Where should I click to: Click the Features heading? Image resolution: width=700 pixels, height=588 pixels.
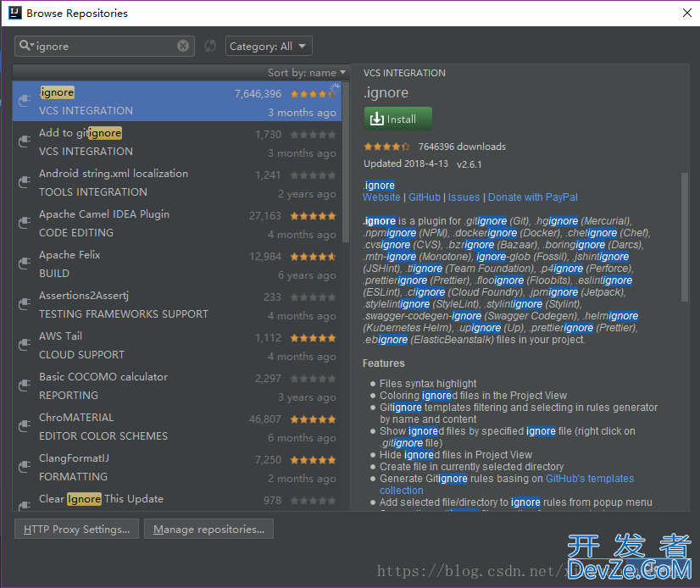[x=384, y=363]
